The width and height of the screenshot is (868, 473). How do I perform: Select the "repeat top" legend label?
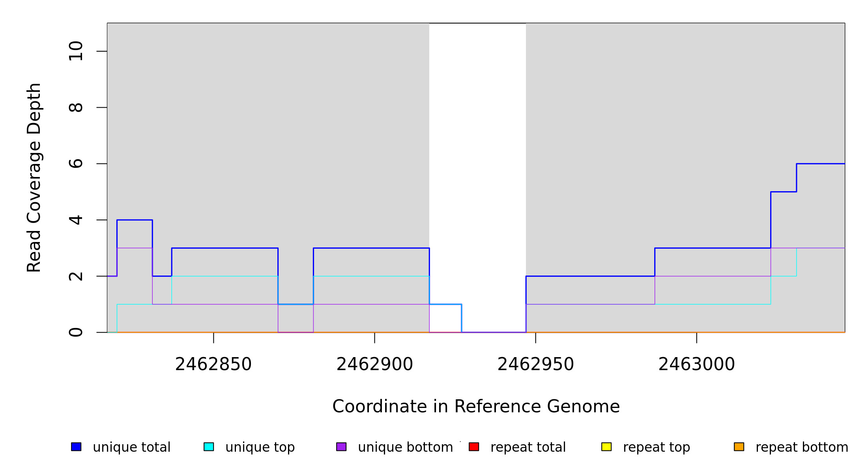point(656,447)
